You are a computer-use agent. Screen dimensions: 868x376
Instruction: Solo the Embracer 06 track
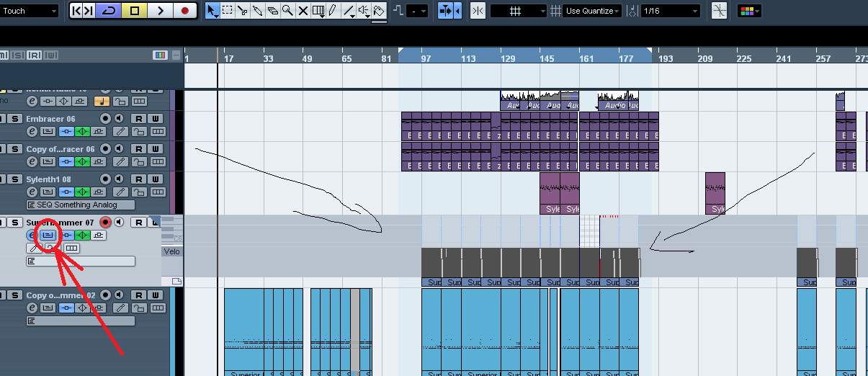(x=15, y=119)
